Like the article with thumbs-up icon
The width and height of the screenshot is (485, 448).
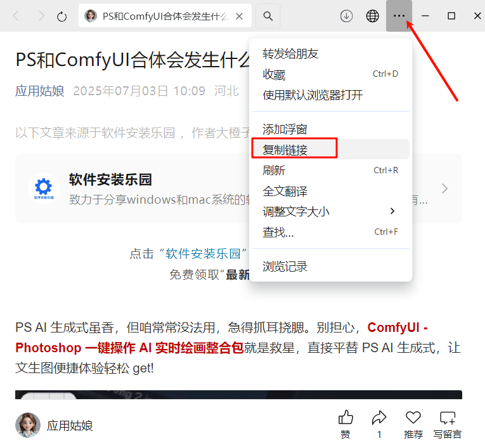tap(346, 418)
